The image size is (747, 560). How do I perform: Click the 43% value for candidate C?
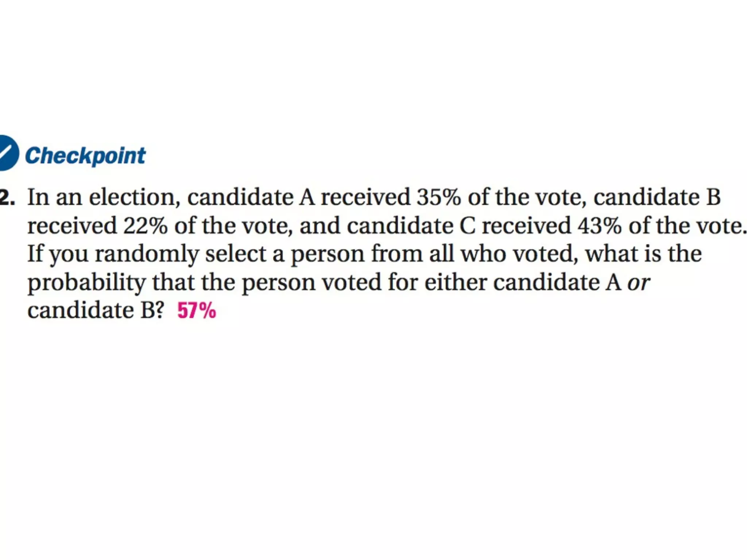pos(599,226)
